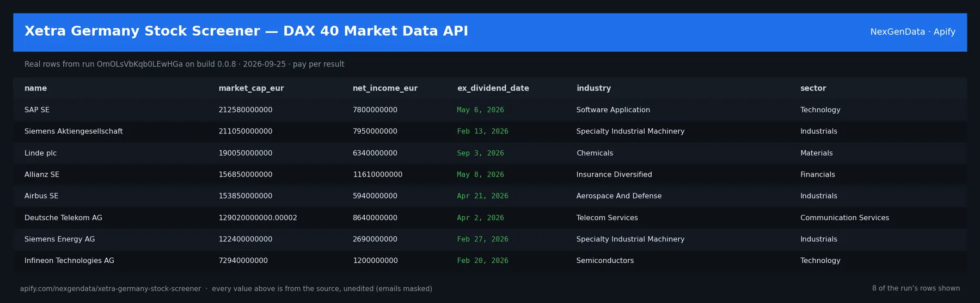
Task: Click the 'NexGenData · Apify' header label
Action: (912, 32)
